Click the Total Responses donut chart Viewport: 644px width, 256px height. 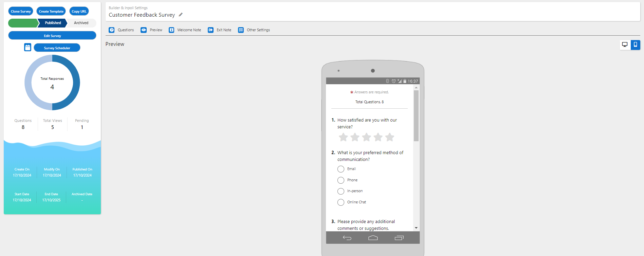click(52, 83)
